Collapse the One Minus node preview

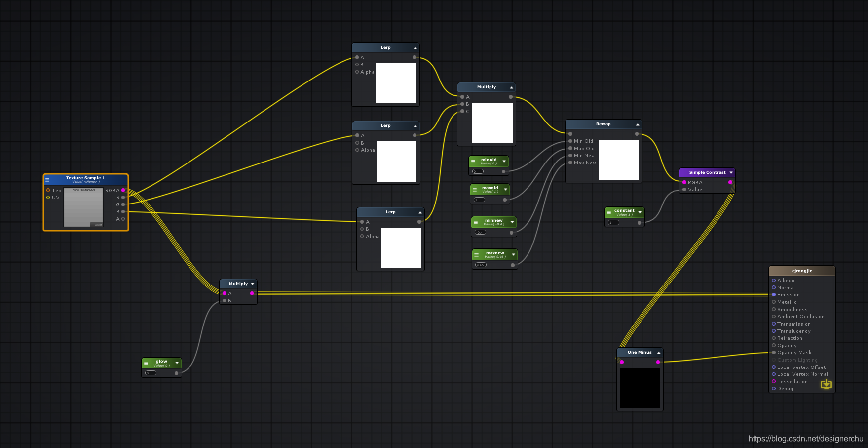659,353
